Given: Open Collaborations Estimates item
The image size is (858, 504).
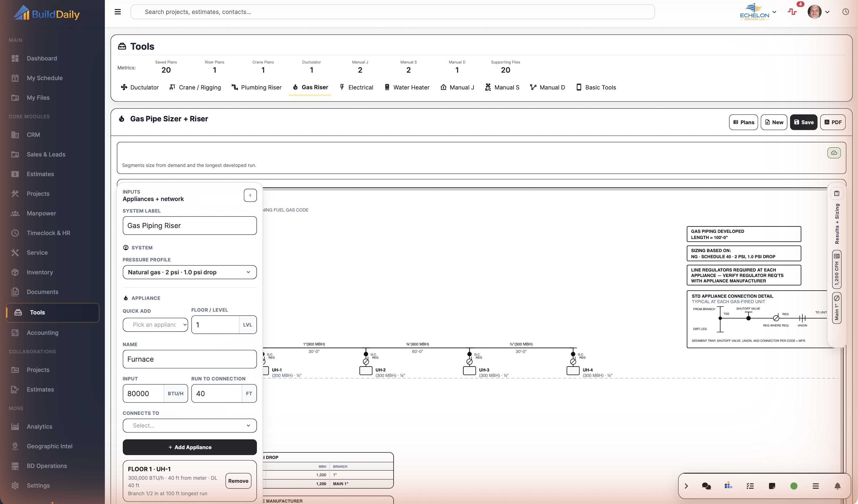Looking at the screenshot, I should [52, 390].
